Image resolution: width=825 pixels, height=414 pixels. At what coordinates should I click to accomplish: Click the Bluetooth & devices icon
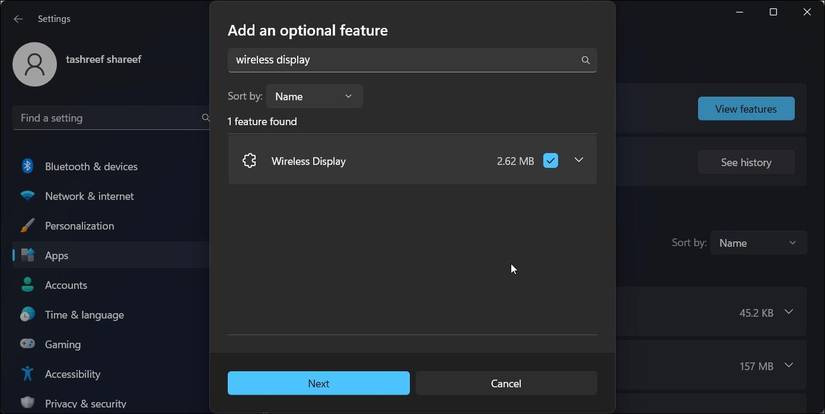click(28, 166)
